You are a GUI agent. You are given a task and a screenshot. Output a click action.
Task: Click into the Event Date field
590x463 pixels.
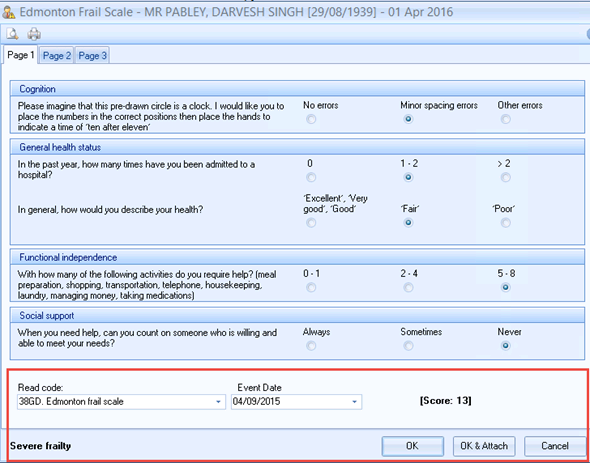tap(290, 402)
